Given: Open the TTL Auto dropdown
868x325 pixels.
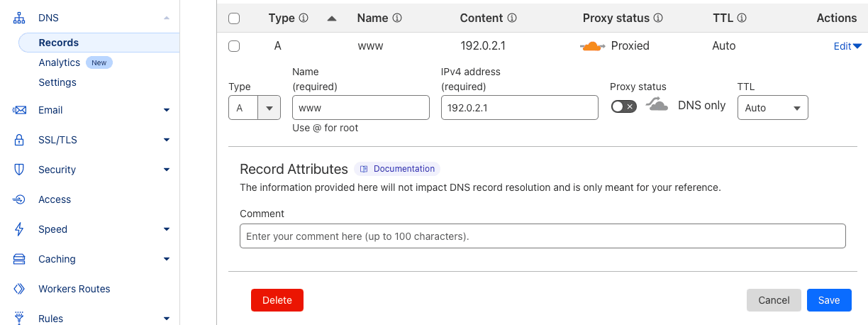Looking at the screenshot, I should coord(772,108).
